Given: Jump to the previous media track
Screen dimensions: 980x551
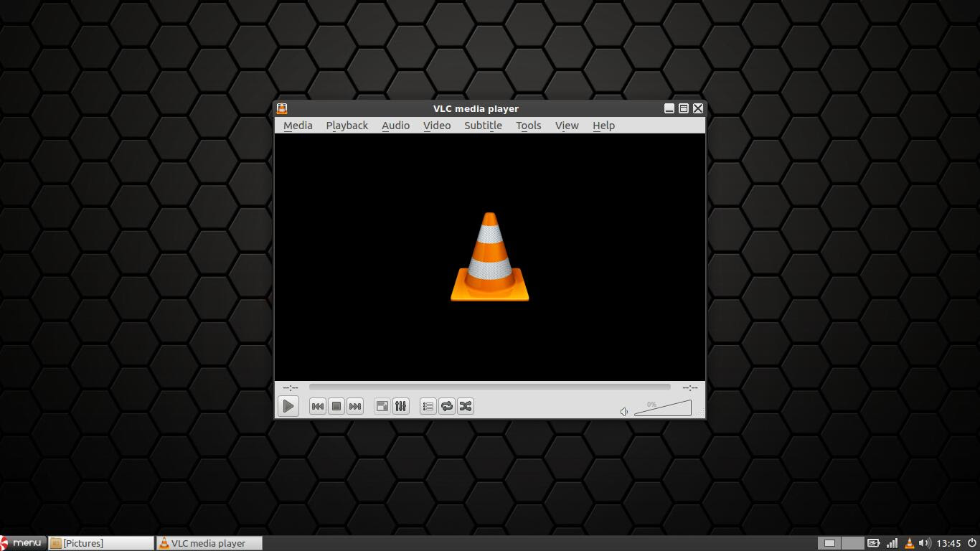Looking at the screenshot, I should point(318,406).
